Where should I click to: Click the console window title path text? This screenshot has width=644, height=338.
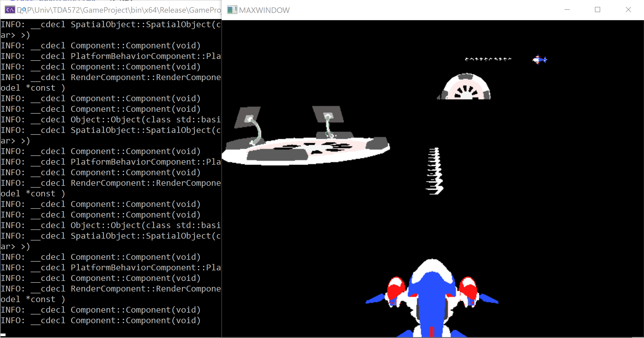coord(119,10)
